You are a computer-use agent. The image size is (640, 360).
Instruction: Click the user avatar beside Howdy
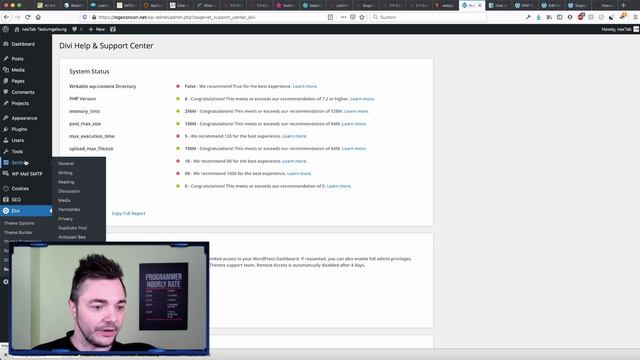pos(636,29)
